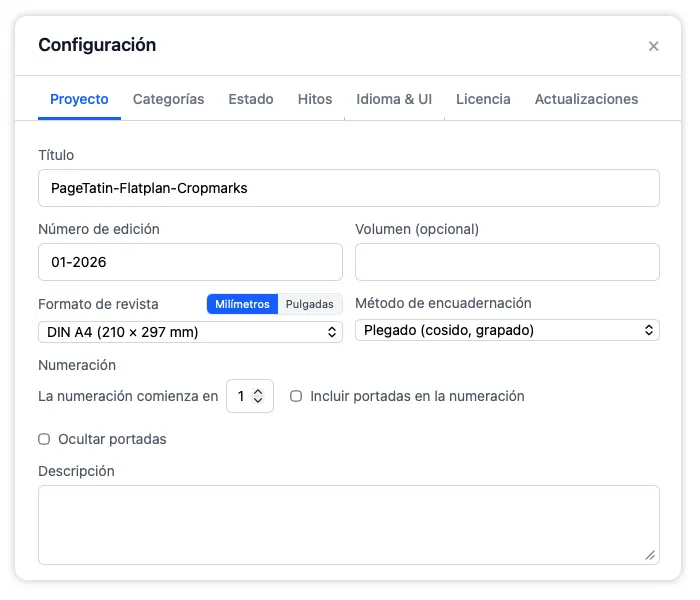Viewport: 700px width, 600px height.
Task: Click the Descripción text area
Action: pyautogui.click(x=349, y=525)
